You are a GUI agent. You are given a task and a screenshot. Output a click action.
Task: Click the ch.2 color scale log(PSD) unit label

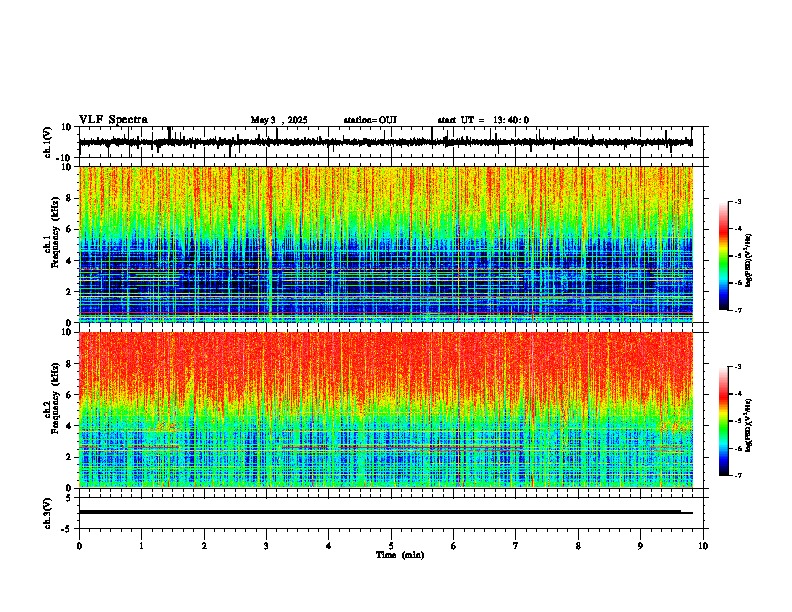pos(749,426)
